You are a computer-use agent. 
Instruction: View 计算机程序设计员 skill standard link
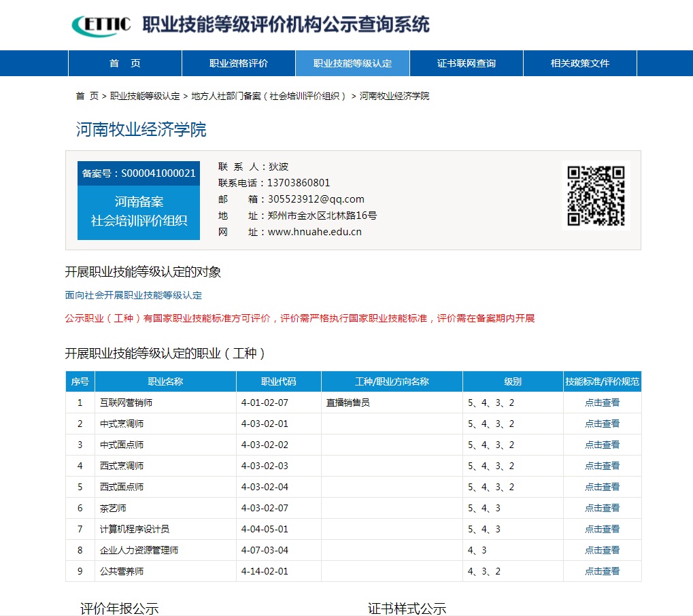tap(602, 529)
